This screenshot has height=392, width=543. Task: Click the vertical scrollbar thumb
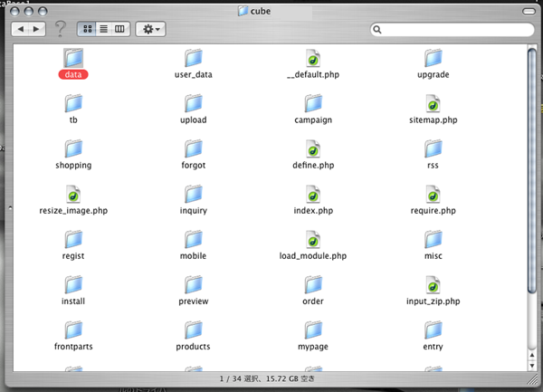531,171
